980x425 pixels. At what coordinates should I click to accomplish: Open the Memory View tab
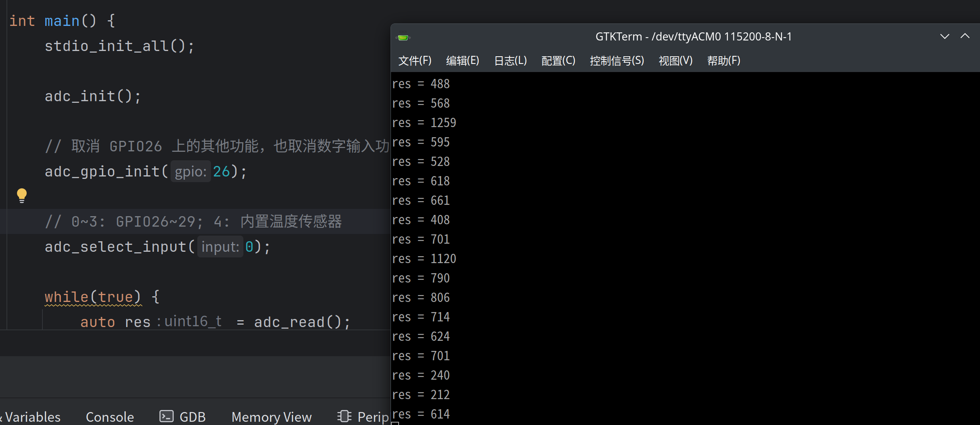tap(271, 416)
